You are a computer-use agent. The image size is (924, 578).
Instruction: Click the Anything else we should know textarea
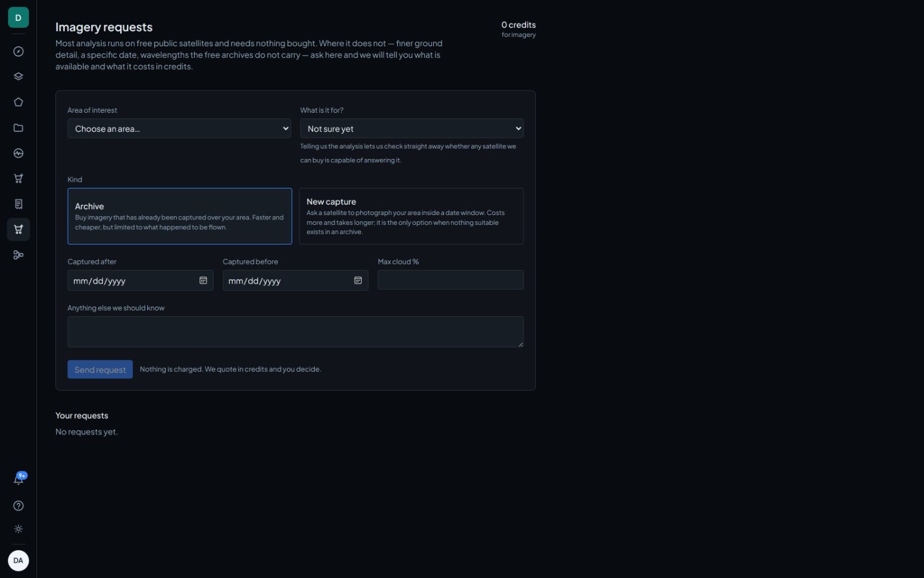click(x=296, y=332)
